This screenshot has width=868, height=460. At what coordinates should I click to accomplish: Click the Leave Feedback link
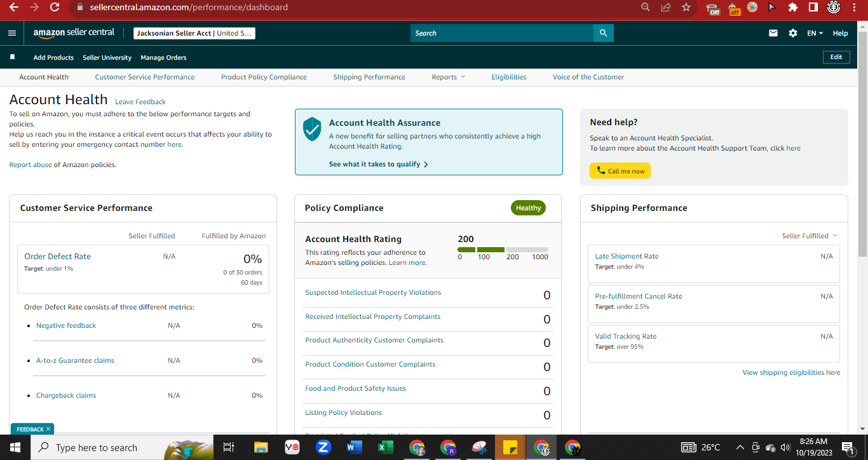tap(140, 102)
